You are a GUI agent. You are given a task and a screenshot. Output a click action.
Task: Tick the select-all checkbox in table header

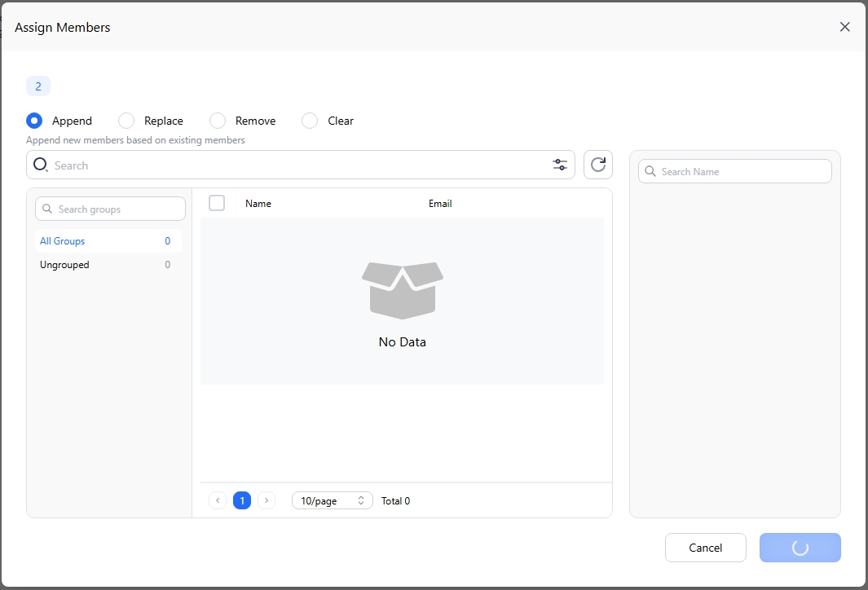[217, 203]
